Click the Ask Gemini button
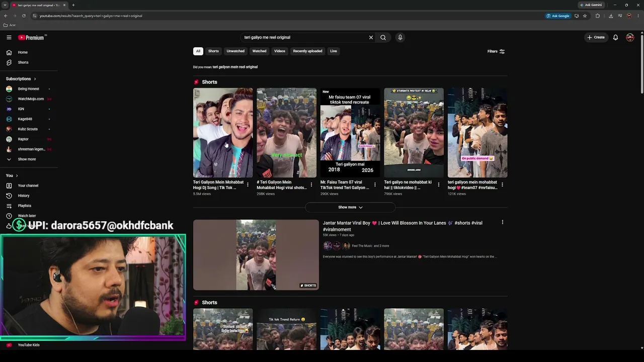The image size is (644, 362). (591, 5)
